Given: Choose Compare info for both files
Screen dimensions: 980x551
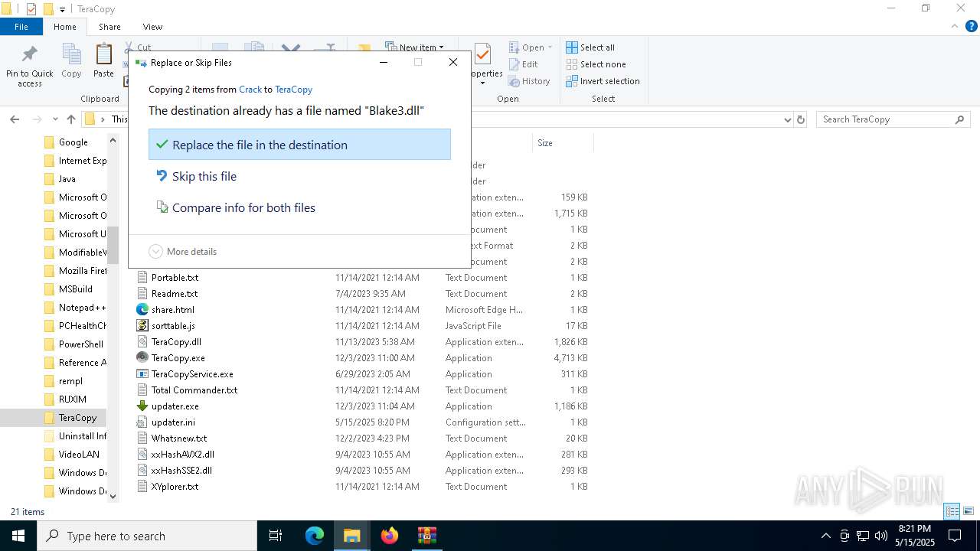Looking at the screenshot, I should (x=299, y=207).
